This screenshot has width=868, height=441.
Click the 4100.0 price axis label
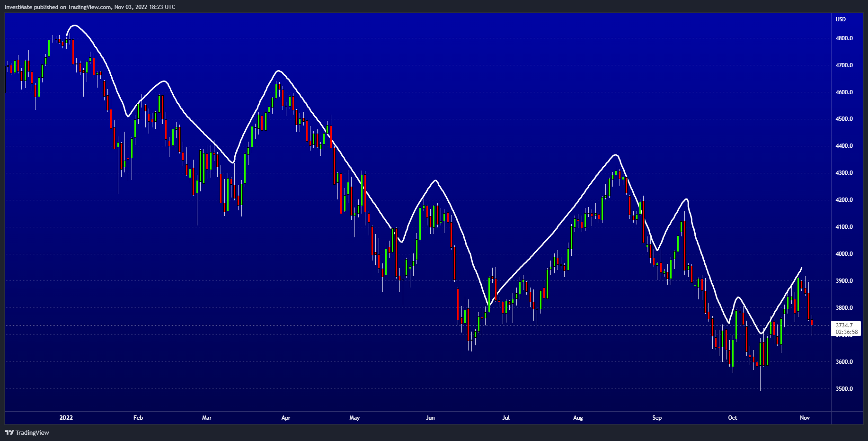844,227
